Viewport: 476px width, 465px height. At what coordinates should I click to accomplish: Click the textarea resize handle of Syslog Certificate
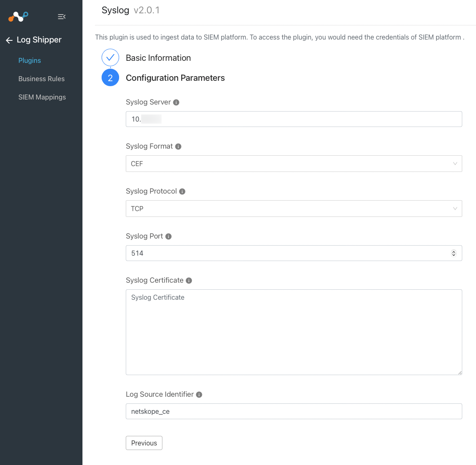tap(460, 372)
